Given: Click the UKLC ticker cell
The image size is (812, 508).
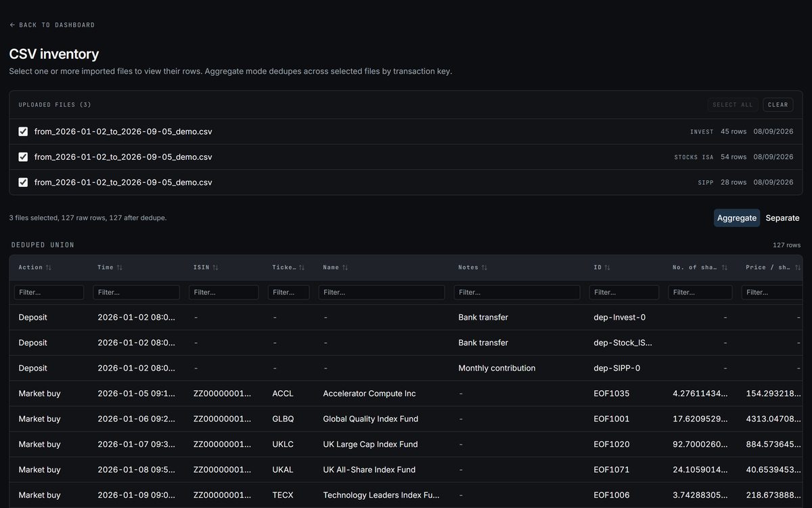Looking at the screenshot, I should click(x=283, y=444).
